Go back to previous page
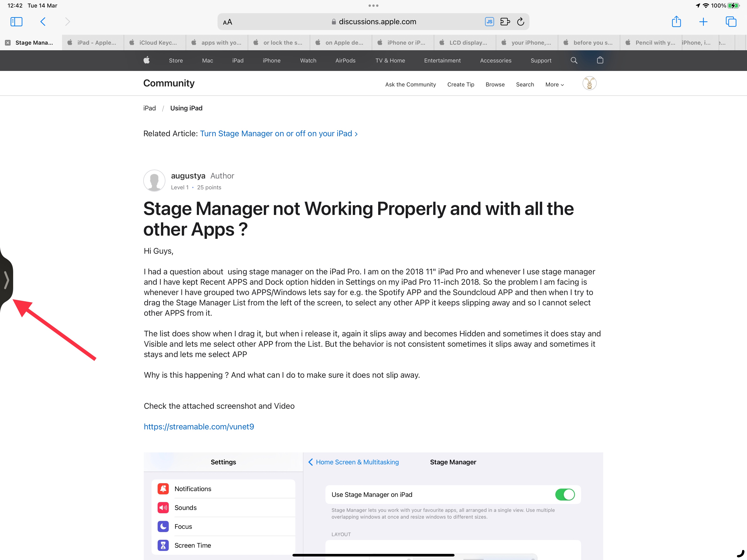This screenshot has height=560, width=747. (43, 22)
